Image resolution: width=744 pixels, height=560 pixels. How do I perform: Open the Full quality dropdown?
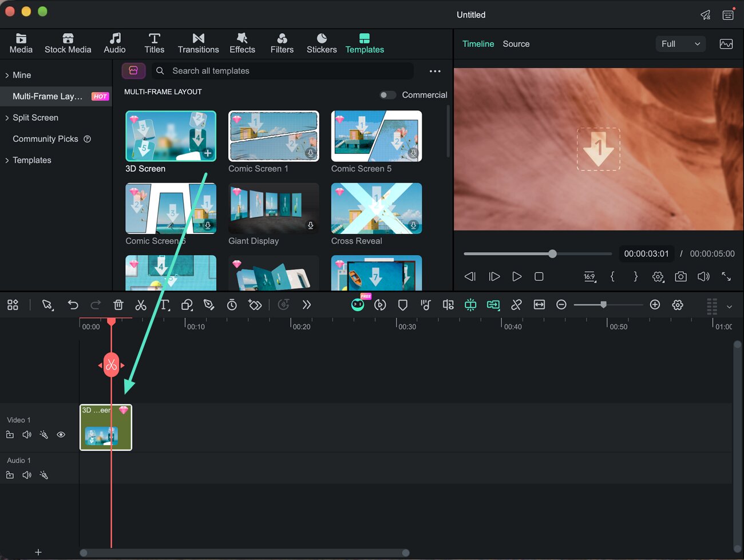click(680, 44)
